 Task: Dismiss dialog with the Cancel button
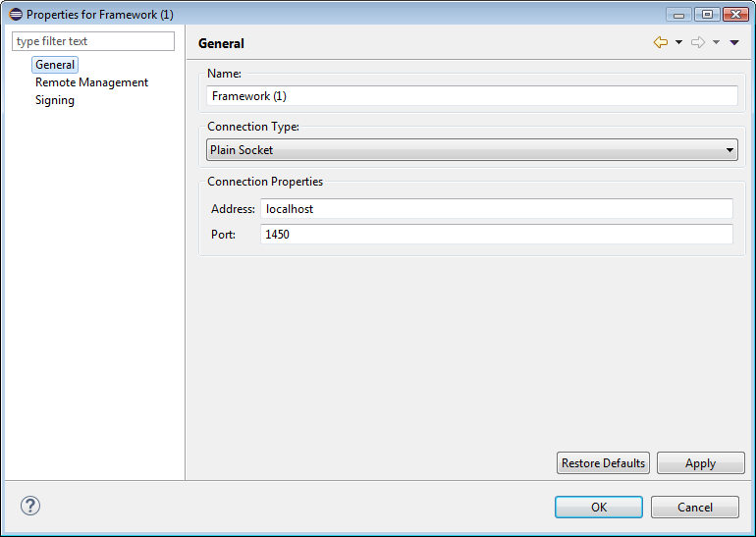pos(695,508)
